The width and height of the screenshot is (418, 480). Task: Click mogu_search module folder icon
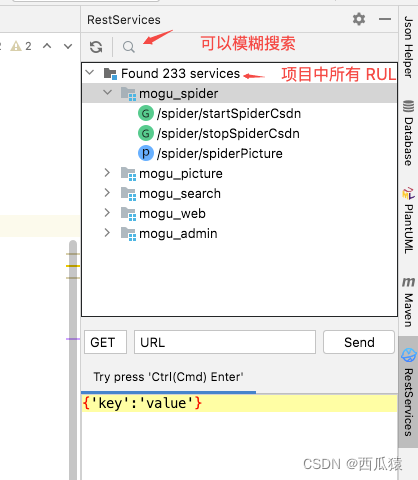click(128, 194)
